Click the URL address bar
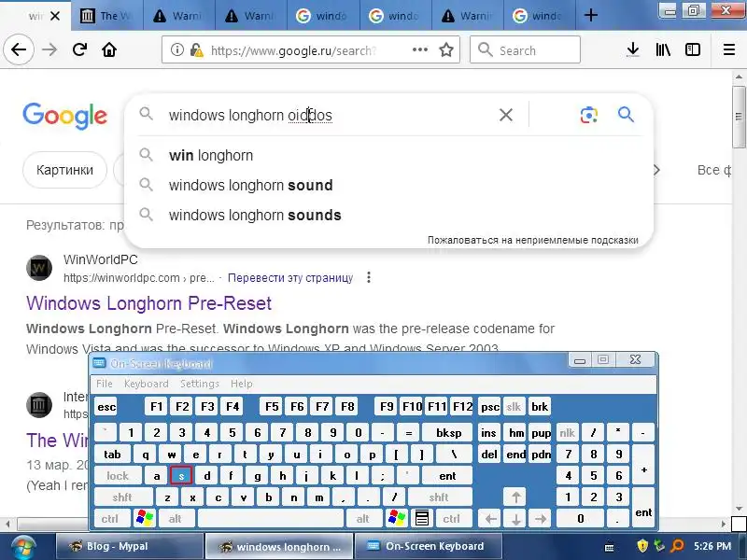The image size is (747, 560). (x=310, y=49)
